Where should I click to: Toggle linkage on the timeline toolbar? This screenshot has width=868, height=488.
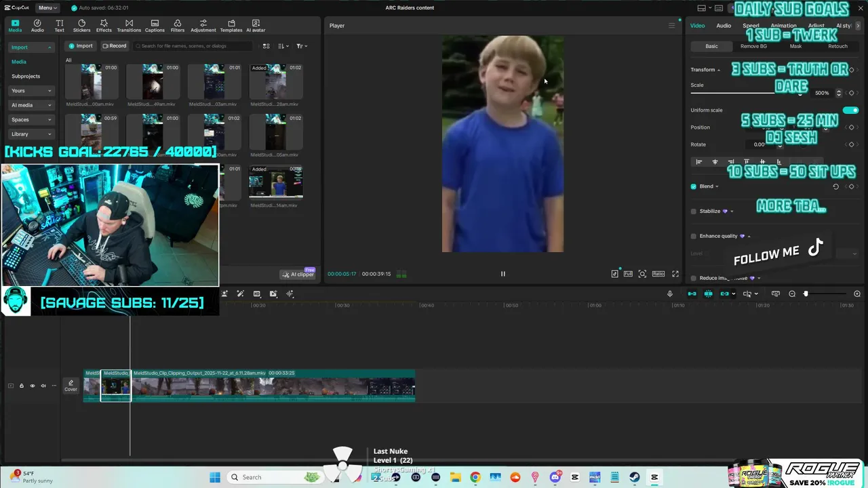point(724,293)
